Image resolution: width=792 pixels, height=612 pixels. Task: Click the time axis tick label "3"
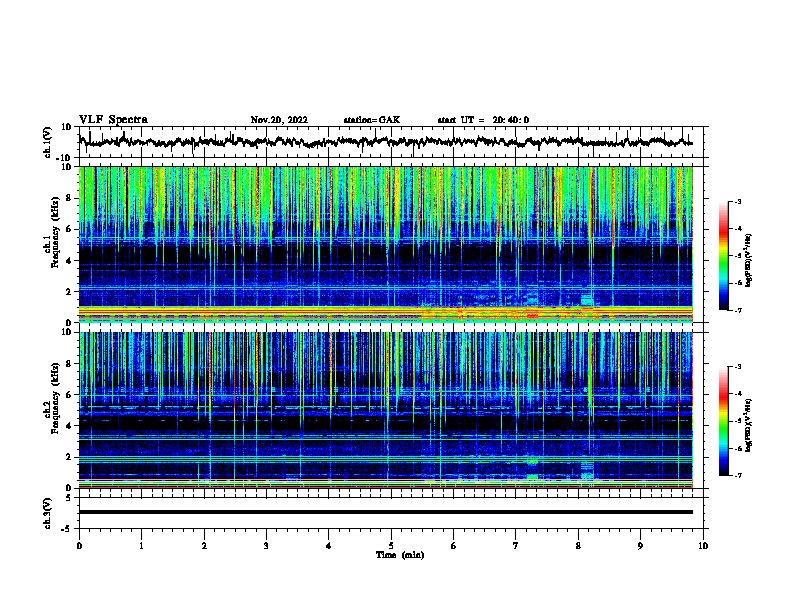(x=266, y=546)
